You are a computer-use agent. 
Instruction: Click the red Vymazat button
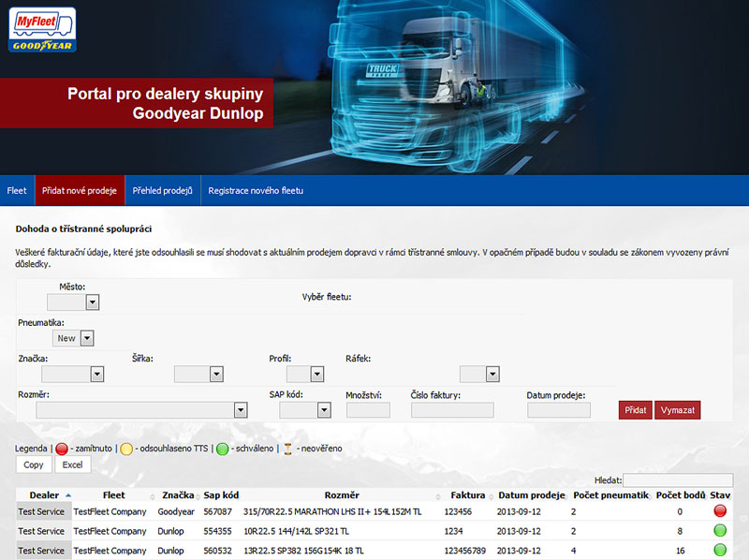(677, 410)
